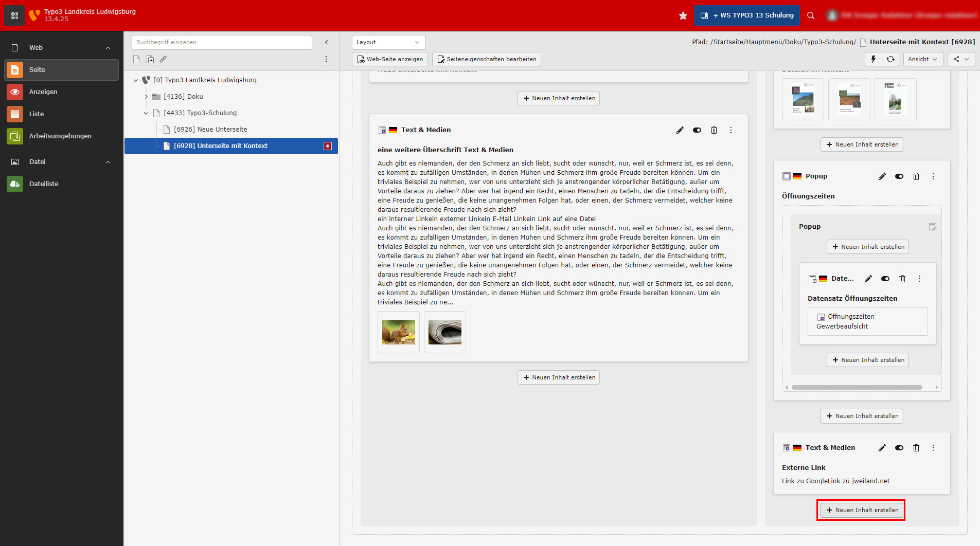This screenshot has width=980, height=546.
Task: Click the clear cache lightning icon
Action: (873, 59)
